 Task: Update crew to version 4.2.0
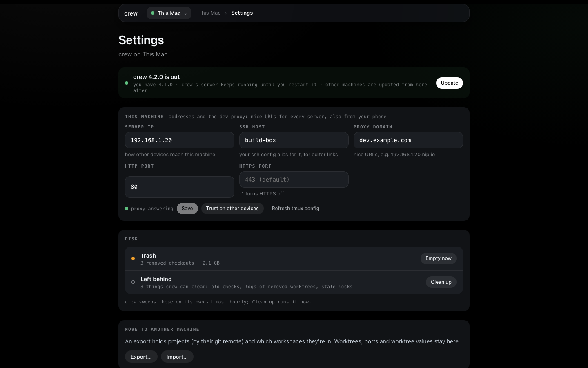[x=449, y=83]
